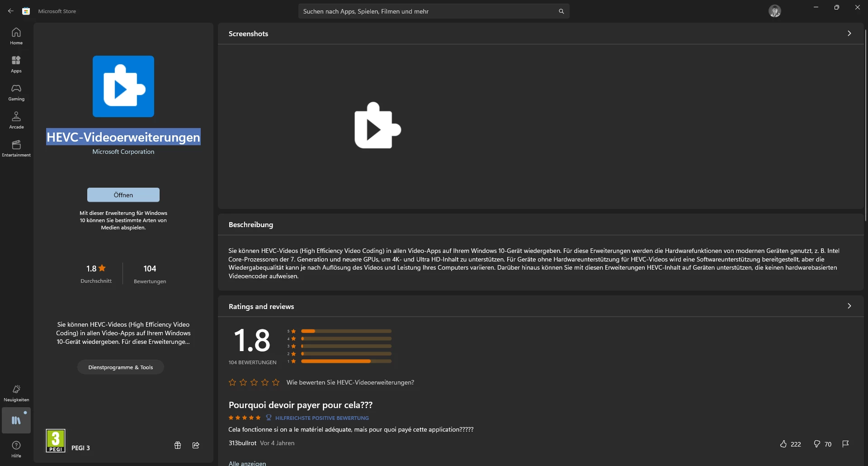
Task: Click the Dienstprogramme & Tools tag
Action: click(x=121, y=367)
